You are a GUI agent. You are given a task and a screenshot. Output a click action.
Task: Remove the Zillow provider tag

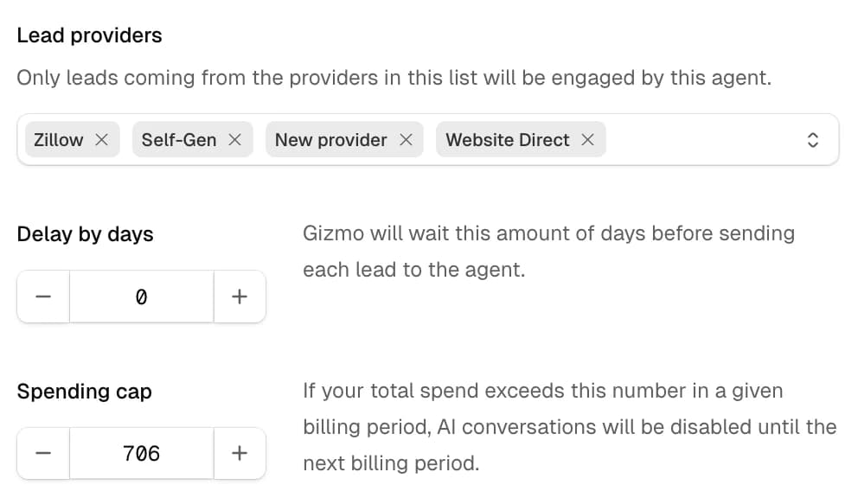[x=101, y=140]
